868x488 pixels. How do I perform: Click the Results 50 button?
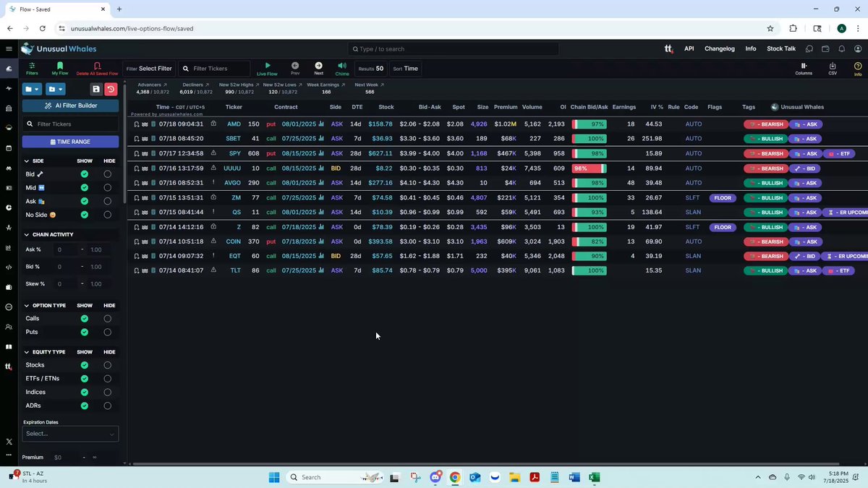(371, 69)
